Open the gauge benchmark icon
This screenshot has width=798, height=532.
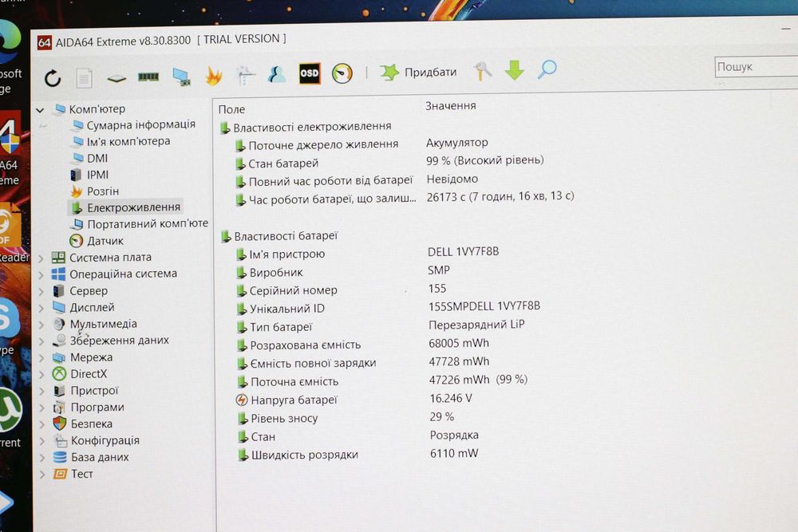[x=342, y=73]
